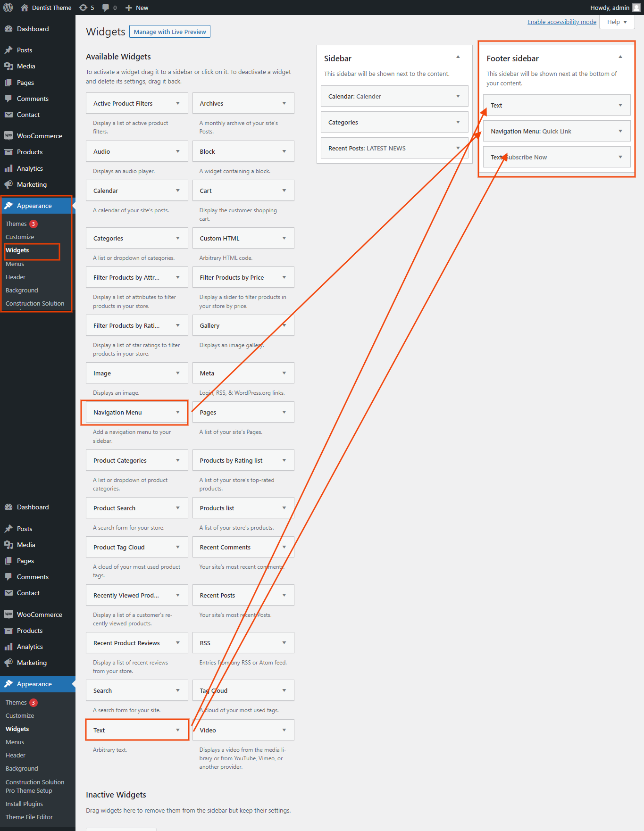Expand the Navigation Menu: Quick Link widget
644x831 pixels.
tap(620, 131)
